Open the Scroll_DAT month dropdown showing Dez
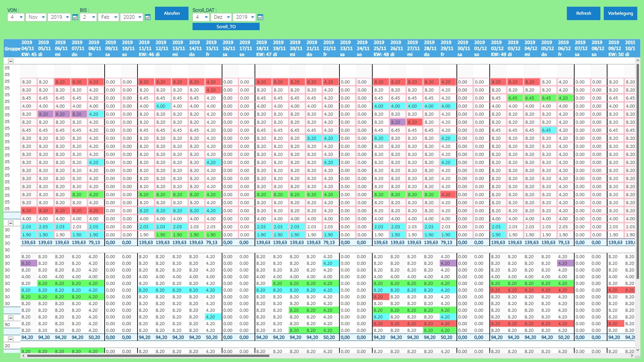The height and width of the screenshot is (362, 644). tap(221, 17)
